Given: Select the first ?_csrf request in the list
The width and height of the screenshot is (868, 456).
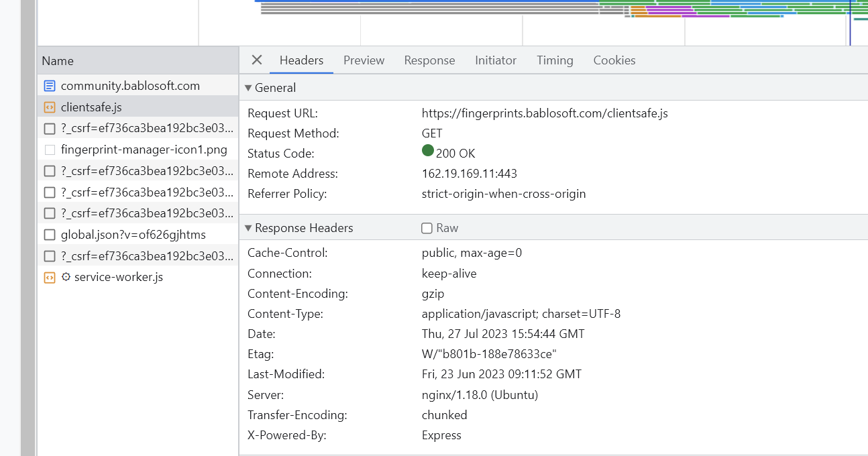Looking at the screenshot, I should (x=146, y=129).
